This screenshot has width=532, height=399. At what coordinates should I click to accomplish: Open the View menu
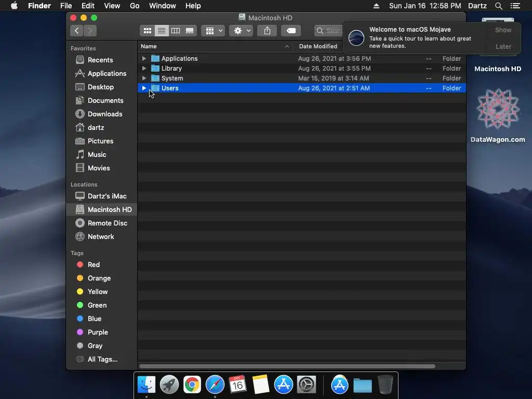112,6
